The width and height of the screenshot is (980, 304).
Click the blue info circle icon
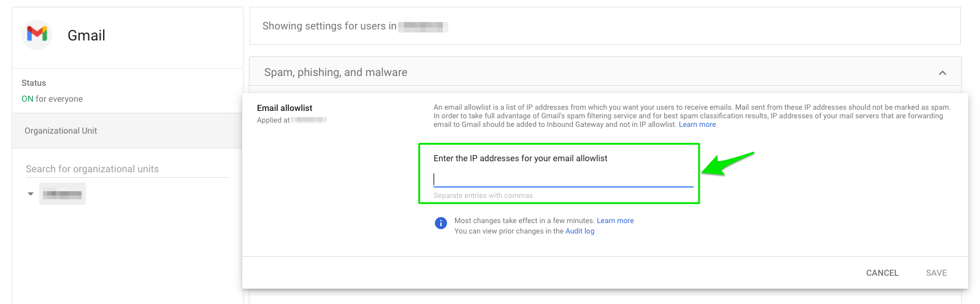pyautogui.click(x=441, y=223)
